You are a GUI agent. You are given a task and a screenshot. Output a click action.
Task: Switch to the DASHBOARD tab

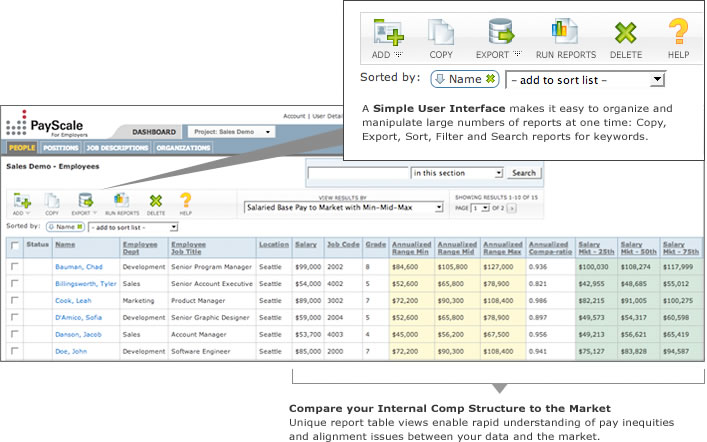point(154,132)
